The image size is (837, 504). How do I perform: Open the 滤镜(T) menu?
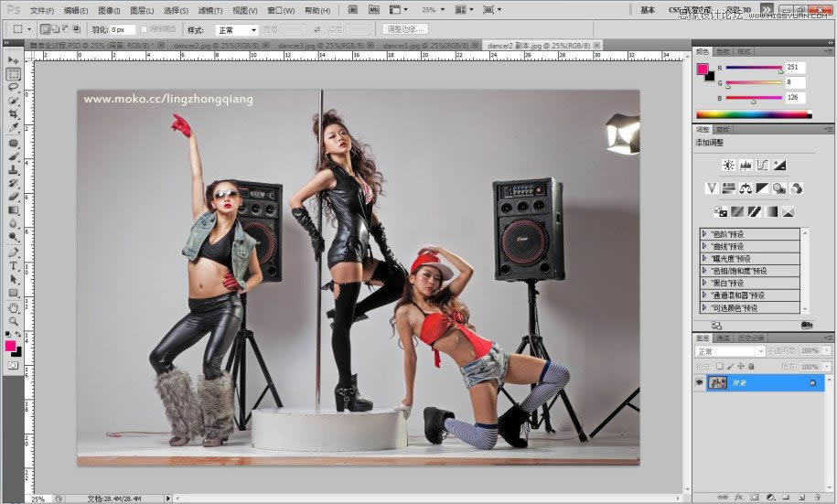[x=210, y=10]
